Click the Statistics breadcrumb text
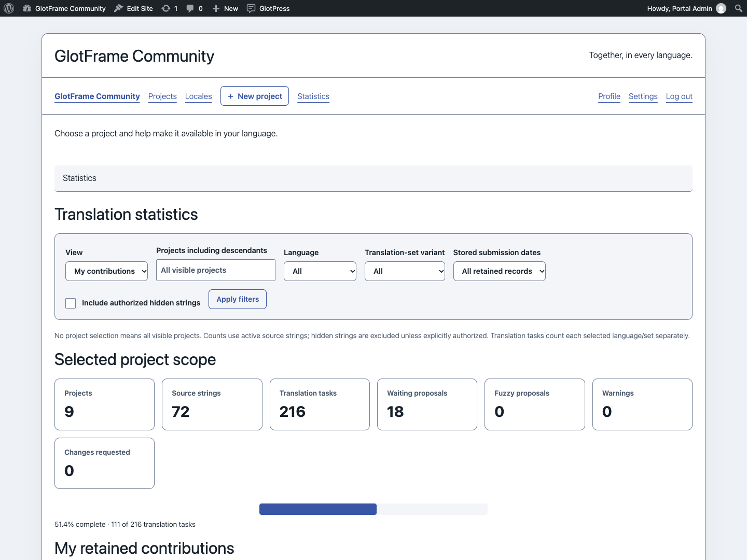This screenshot has width=747, height=560. pyautogui.click(x=79, y=178)
